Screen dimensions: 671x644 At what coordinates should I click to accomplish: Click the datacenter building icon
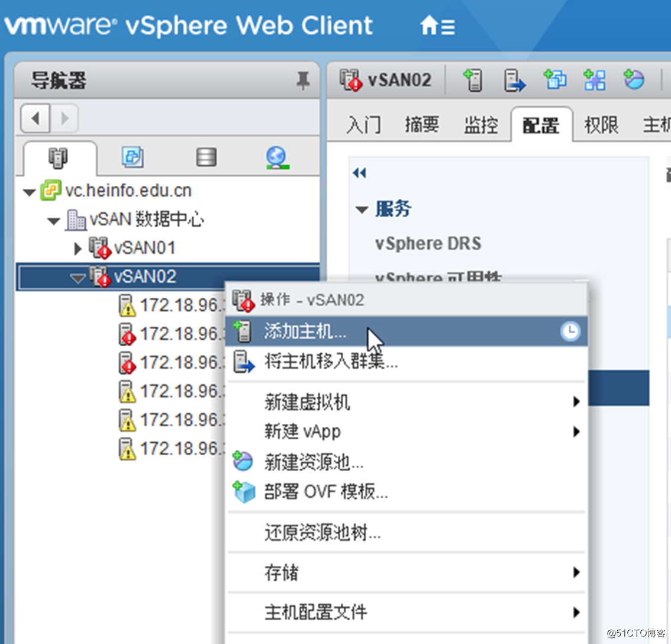[x=76, y=220]
